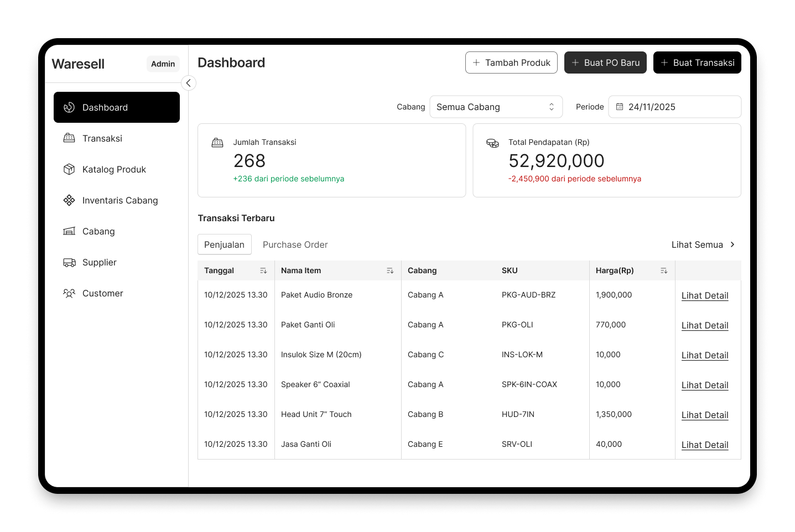795x532 pixels.
Task: Switch to the Purchase Order tab
Action: click(x=295, y=244)
